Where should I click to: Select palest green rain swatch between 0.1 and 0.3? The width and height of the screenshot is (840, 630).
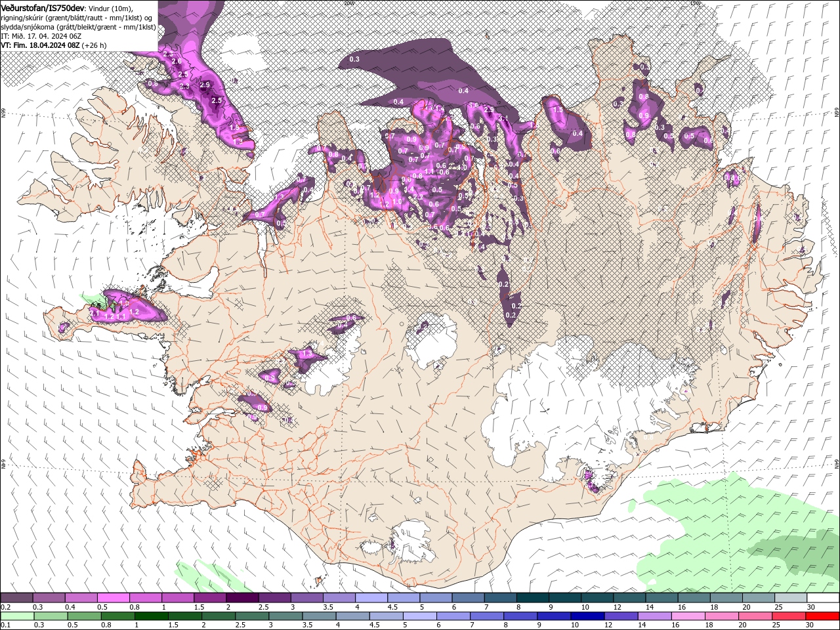pos(17,616)
